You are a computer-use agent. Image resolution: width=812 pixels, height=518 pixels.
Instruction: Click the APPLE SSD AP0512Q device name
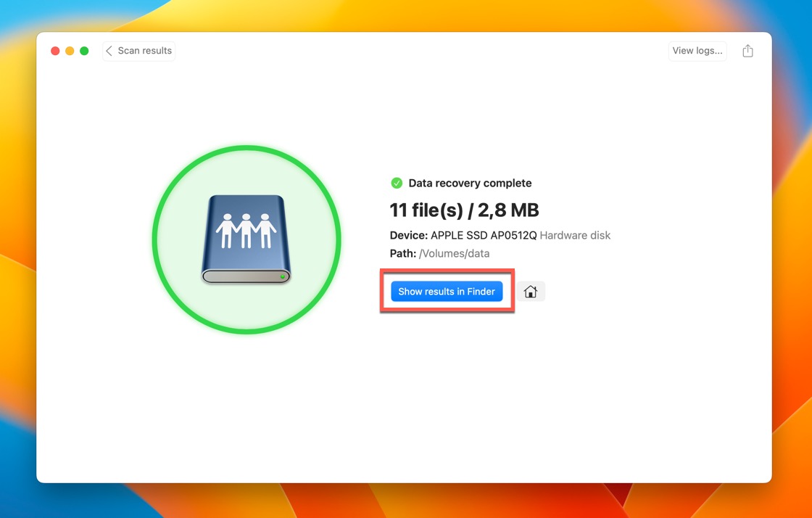484,235
